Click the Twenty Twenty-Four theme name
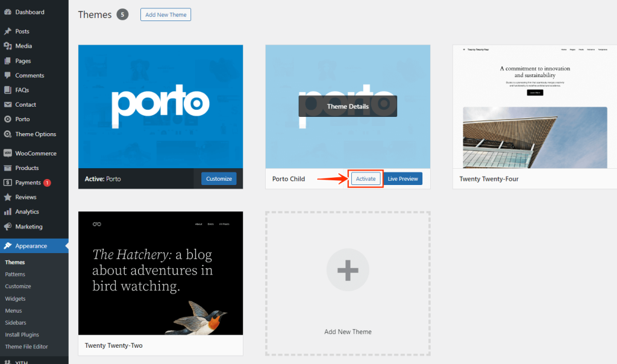 point(489,178)
